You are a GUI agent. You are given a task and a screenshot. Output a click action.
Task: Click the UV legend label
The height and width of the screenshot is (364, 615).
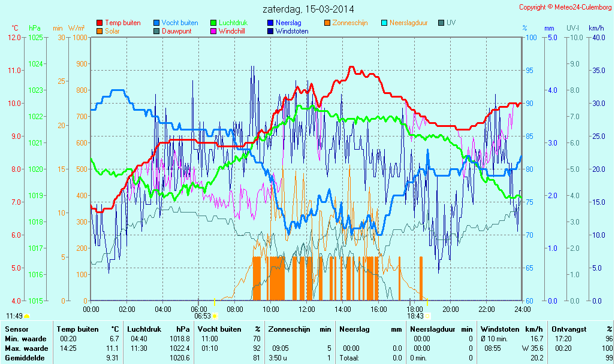(x=453, y=23)
